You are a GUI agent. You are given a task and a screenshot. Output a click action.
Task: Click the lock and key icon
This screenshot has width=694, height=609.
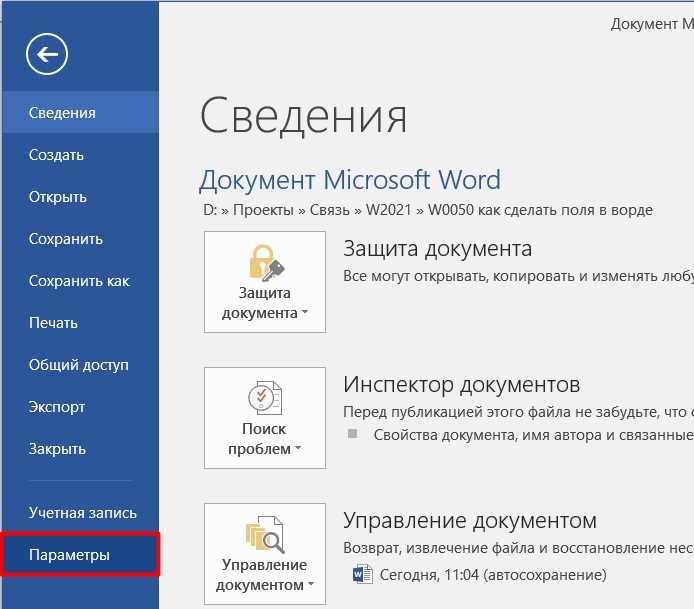point(266,263)
